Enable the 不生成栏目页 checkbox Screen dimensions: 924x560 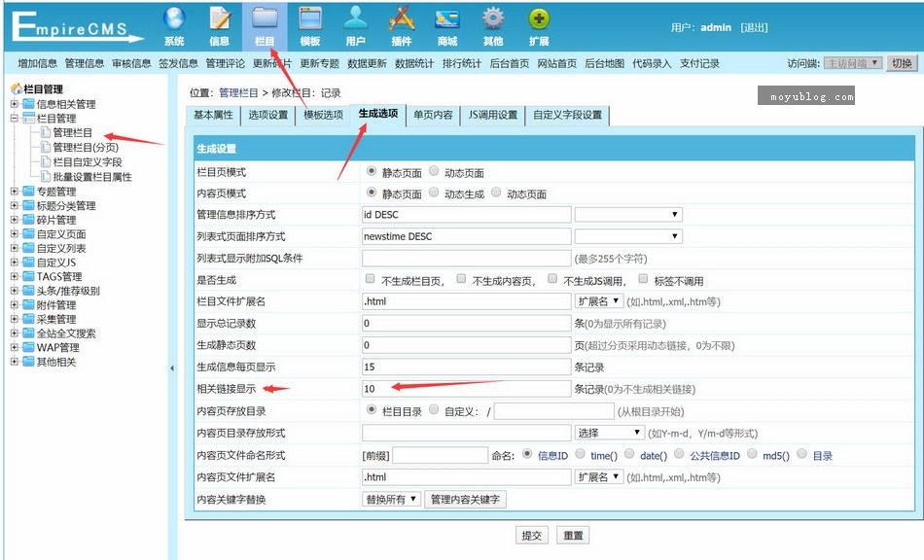(370, 278)
